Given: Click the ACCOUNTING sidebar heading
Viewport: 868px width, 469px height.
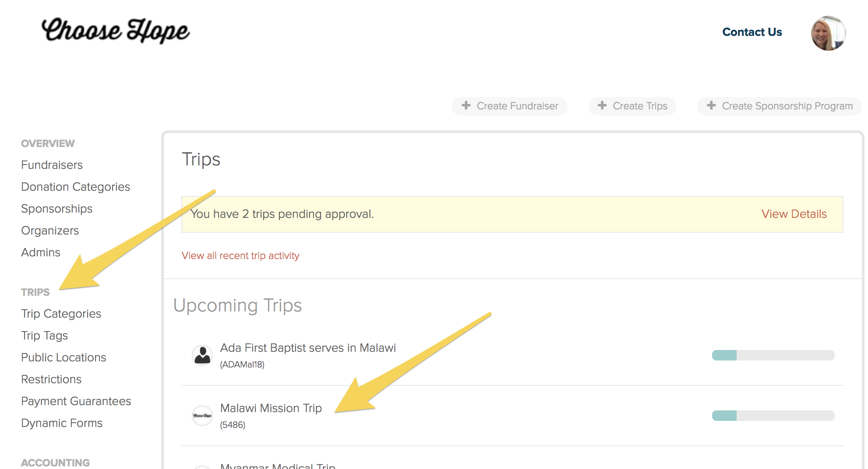Looking at the screenshot, I should pyautogui.click(x=55, y=463).
